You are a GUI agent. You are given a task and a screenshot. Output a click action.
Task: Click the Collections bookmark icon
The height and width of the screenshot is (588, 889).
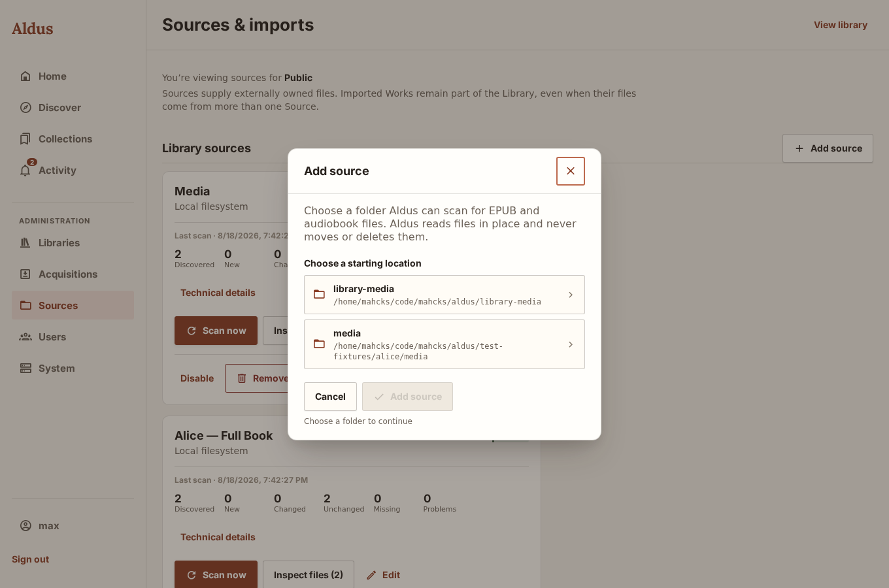(x=25, y=139)
